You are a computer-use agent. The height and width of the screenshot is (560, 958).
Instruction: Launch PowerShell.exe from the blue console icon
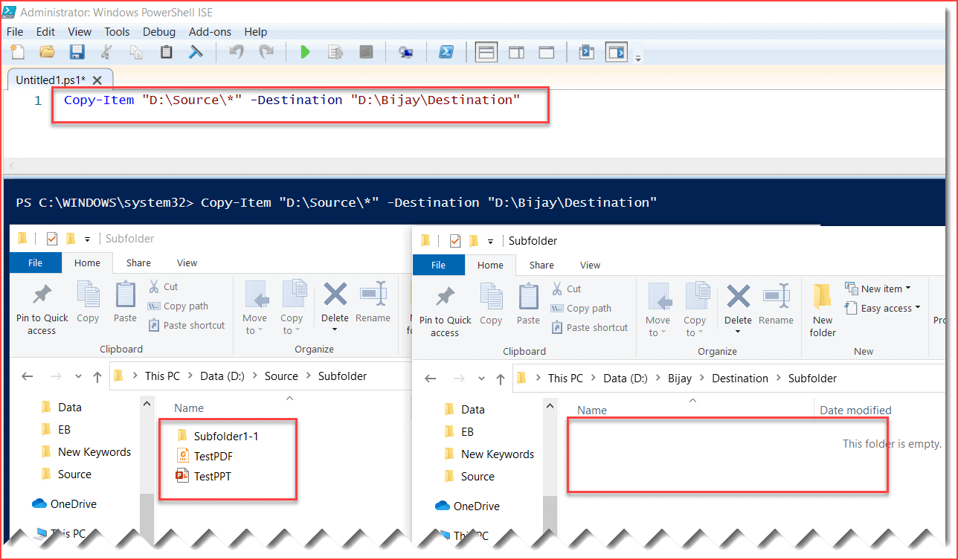pos(446,51)
